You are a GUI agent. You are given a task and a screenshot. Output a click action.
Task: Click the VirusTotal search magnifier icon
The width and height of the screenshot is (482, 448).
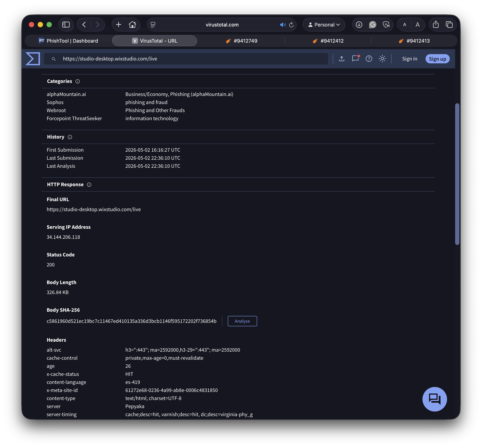tap(54, 59)
